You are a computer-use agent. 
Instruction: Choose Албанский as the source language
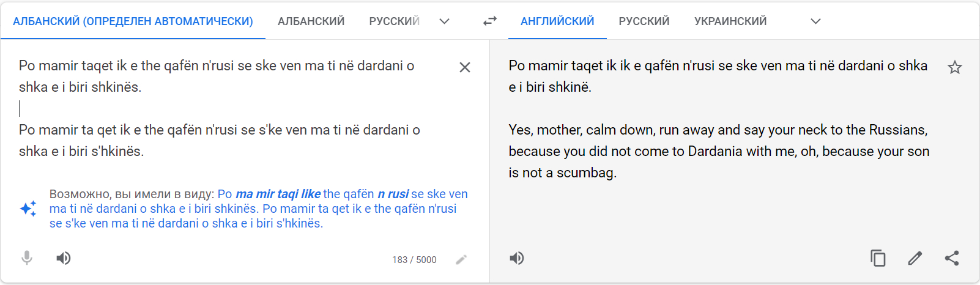click(311, 21)
